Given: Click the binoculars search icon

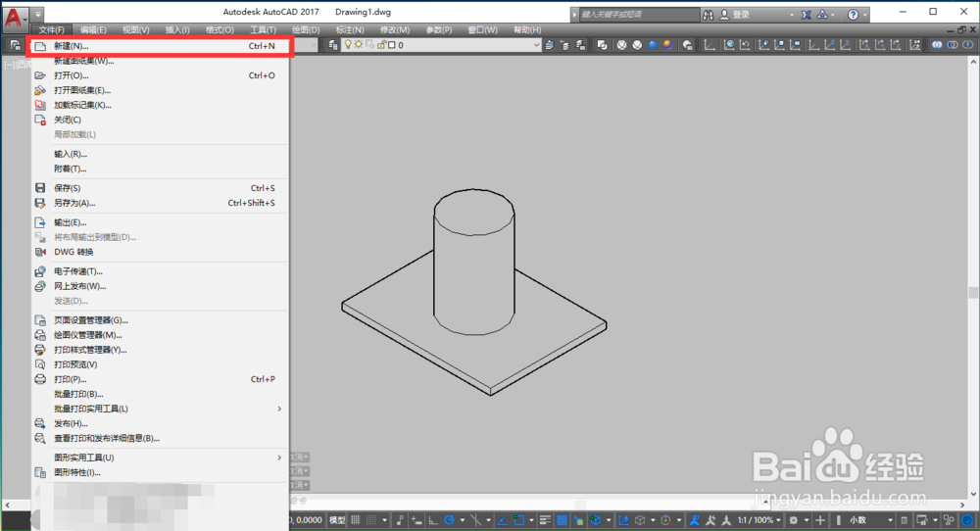Looking at the screenshot, I should pyautogui.click(x=709, y=15).
